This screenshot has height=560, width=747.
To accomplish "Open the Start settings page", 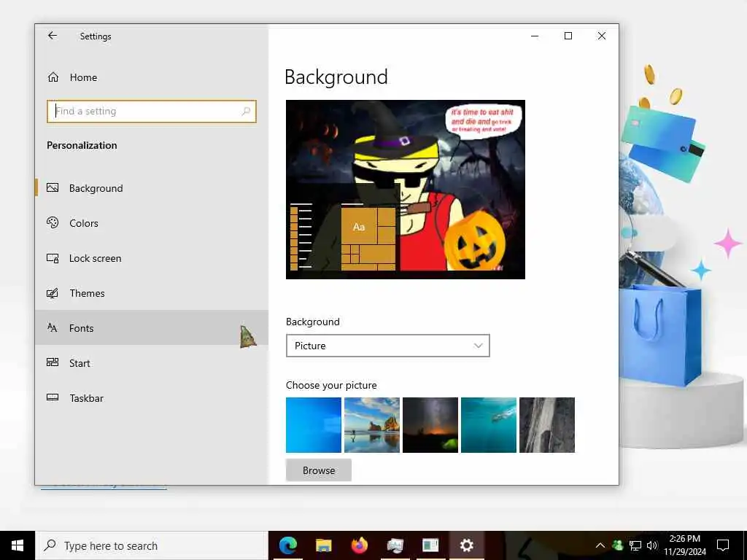I will [x=152, y=363].
